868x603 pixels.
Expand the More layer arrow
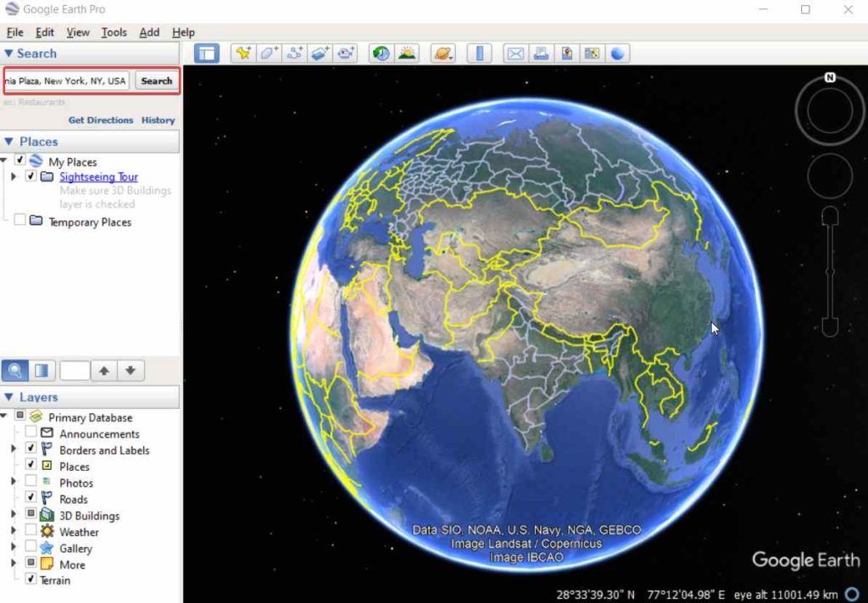click(x=14, y=563)
